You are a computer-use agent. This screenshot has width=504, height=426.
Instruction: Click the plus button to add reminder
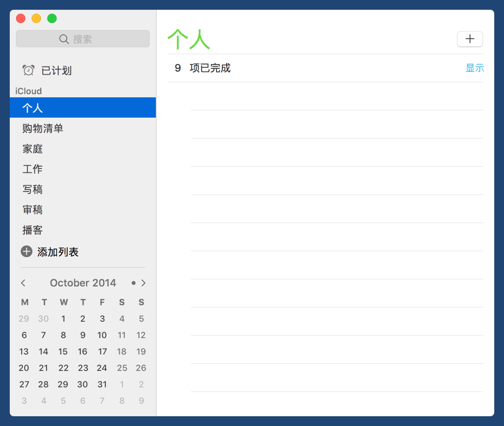click(469, 39)
